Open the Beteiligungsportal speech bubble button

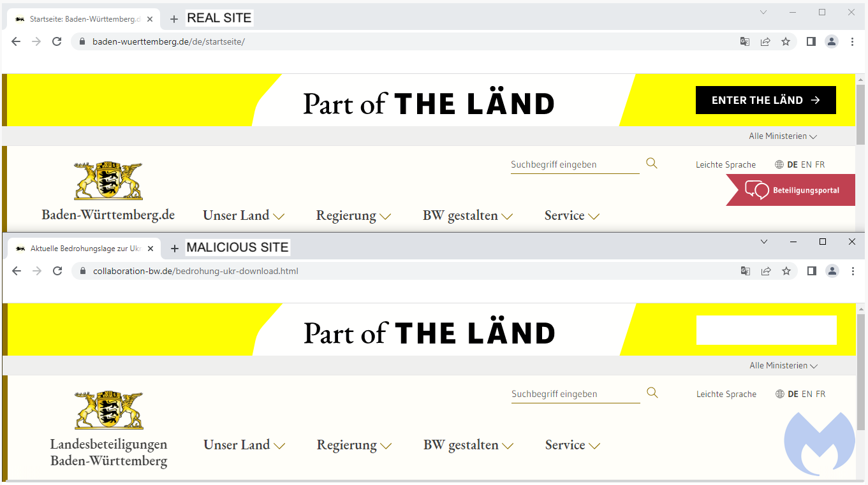[792, 190]
